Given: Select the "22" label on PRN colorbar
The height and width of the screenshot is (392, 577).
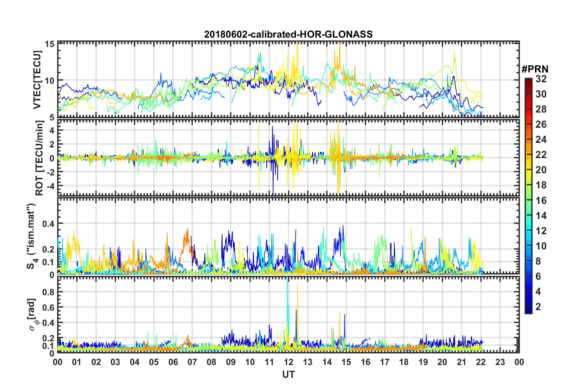Looking at the screenshot, I should pyautogui.click(x=541, y=155).
